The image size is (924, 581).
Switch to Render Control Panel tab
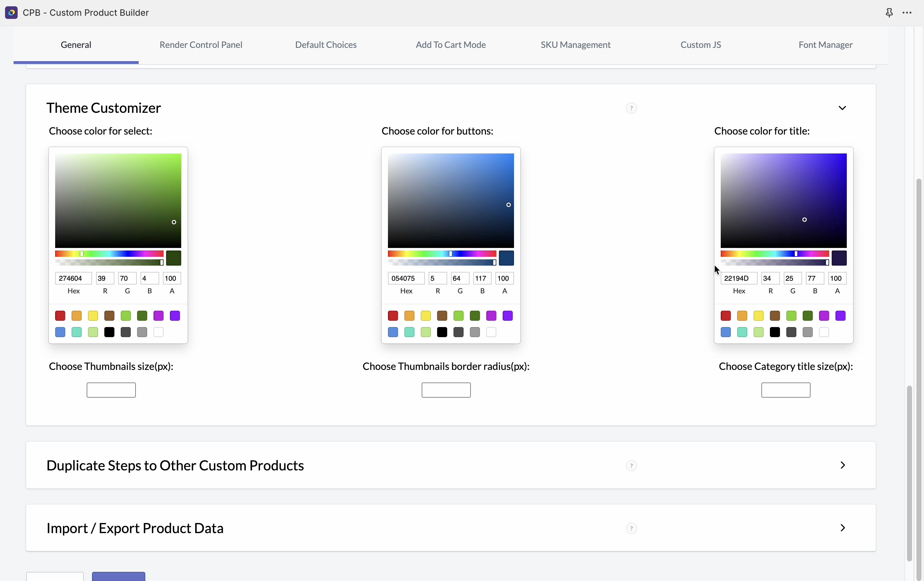click(x=201, y=45)
